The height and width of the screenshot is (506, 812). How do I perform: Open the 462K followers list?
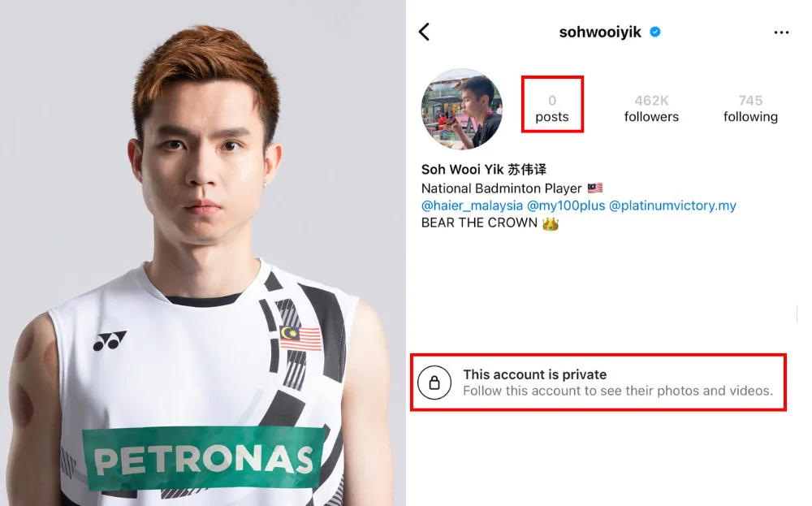651,108
